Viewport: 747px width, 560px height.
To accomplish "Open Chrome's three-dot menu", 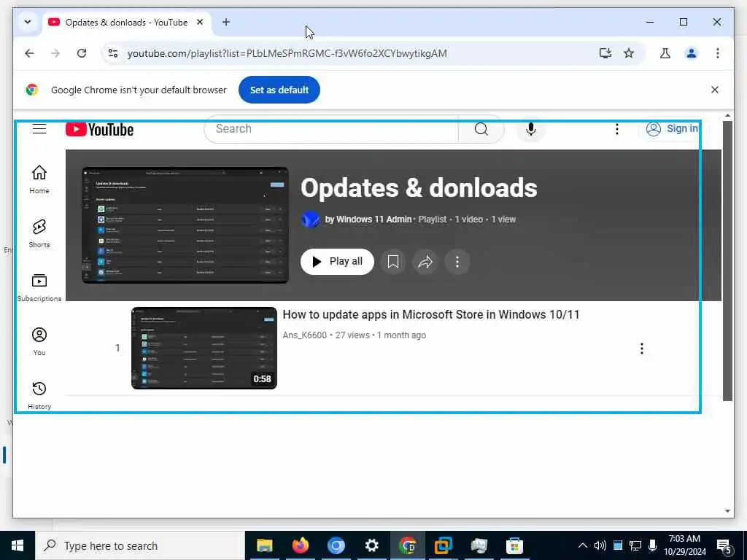I will click(718, 53).
